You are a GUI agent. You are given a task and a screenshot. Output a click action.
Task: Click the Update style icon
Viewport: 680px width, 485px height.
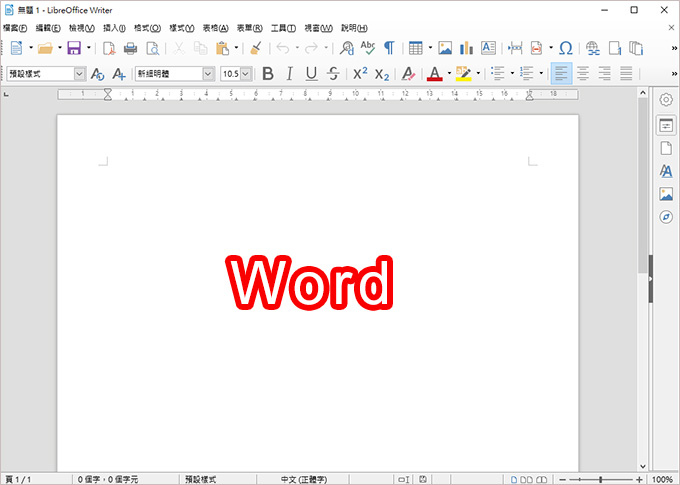pyautogui.click(x=98, y=74)
